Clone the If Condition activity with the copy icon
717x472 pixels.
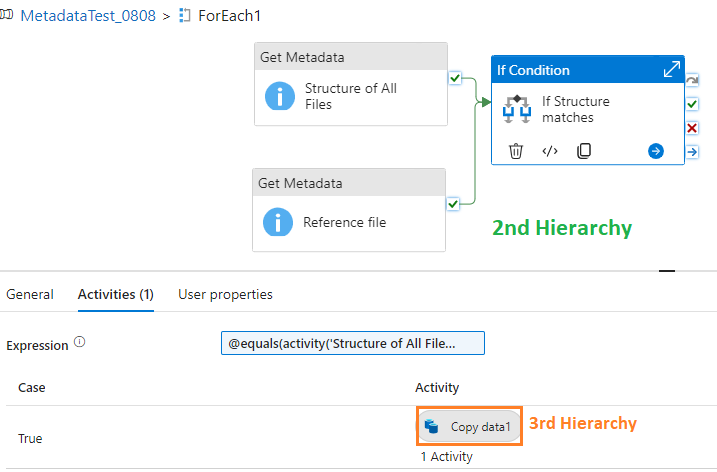pyautogui.click(x=584, y=151)
